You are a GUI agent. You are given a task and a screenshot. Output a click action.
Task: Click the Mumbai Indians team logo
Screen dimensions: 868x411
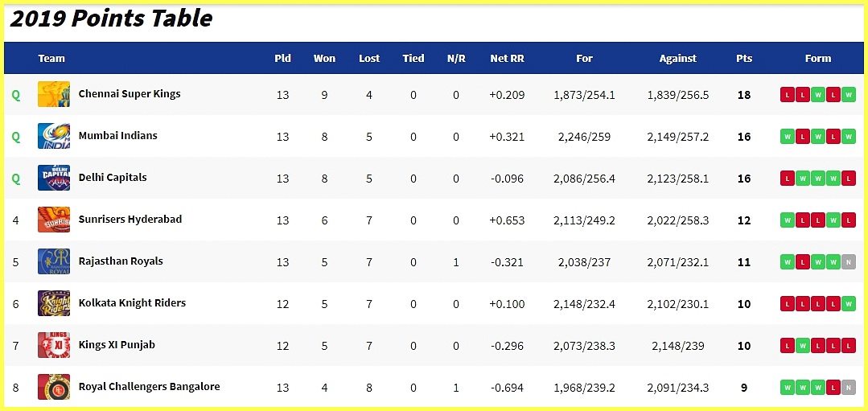pyautogui.click(x=54, y=136)
